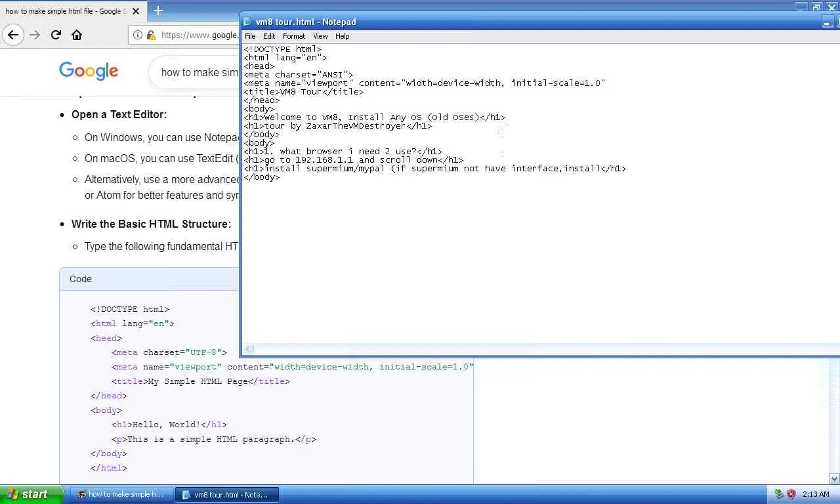This screenshot has height=504, width=840.
Task: Click the 'My Simple HTML Page' title line
Action: click(201, 381)
